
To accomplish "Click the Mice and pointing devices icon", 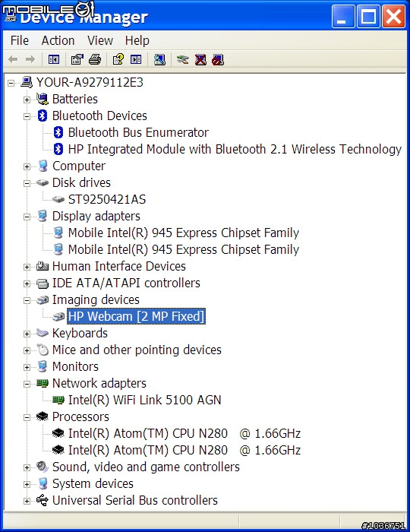I will coord(43,350).
